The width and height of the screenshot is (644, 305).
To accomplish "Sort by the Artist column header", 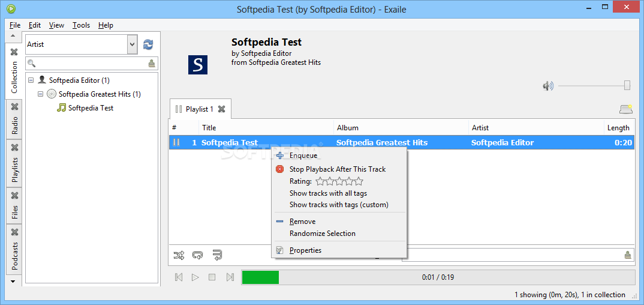I will (537, 128).
